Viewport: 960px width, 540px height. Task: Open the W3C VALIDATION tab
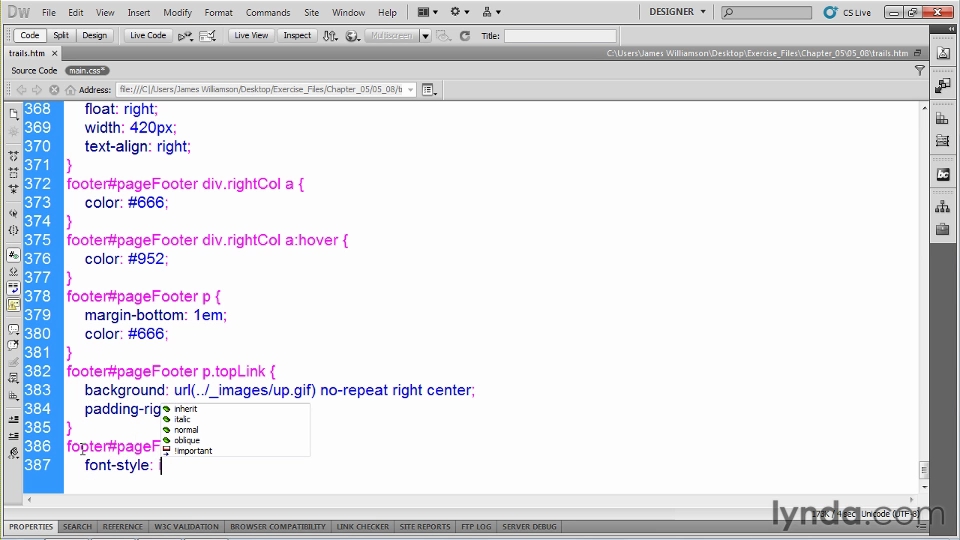[186, 527]
